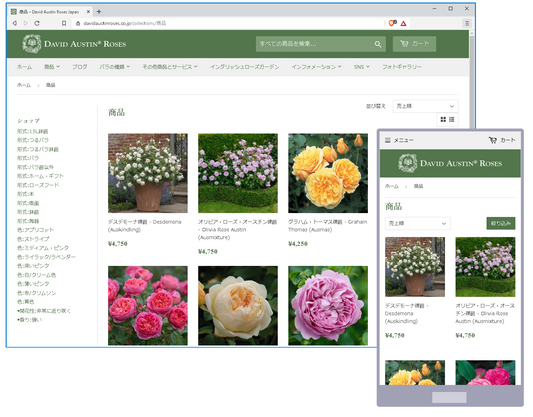This screenshot has height=417, width=533.
Task: Select the 色:アプリコット filter link
Action: point(35,230)
